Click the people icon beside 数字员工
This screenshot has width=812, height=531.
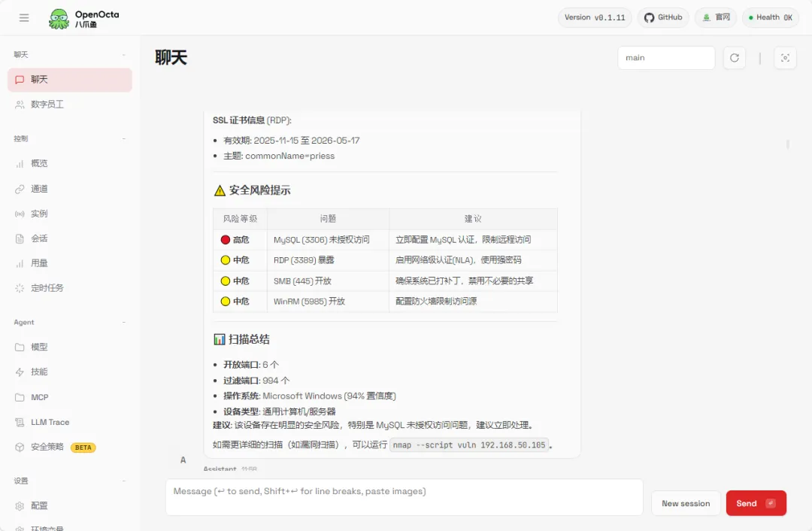[x=20, y=105]
